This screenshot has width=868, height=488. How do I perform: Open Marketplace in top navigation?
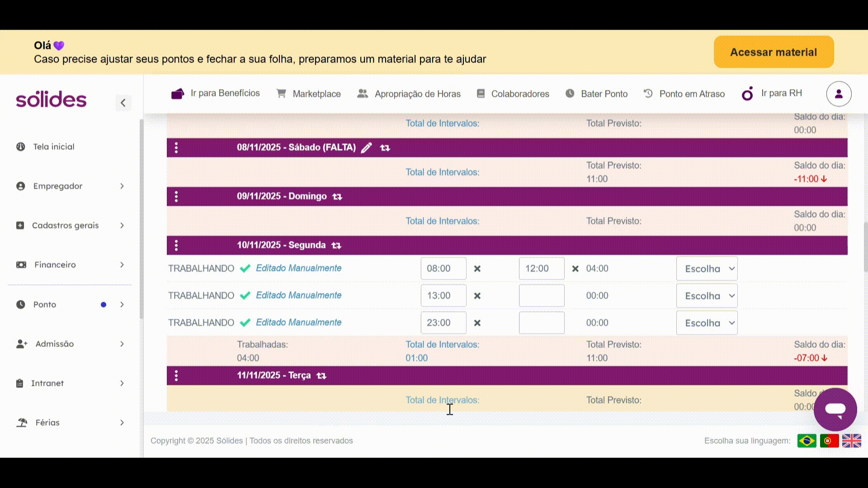(308, 94)
